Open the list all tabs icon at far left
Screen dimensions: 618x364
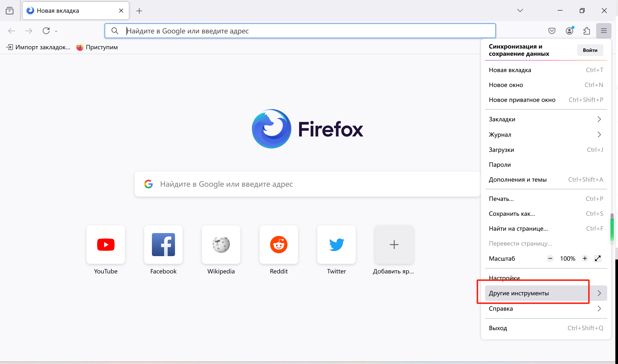[10, 11]
